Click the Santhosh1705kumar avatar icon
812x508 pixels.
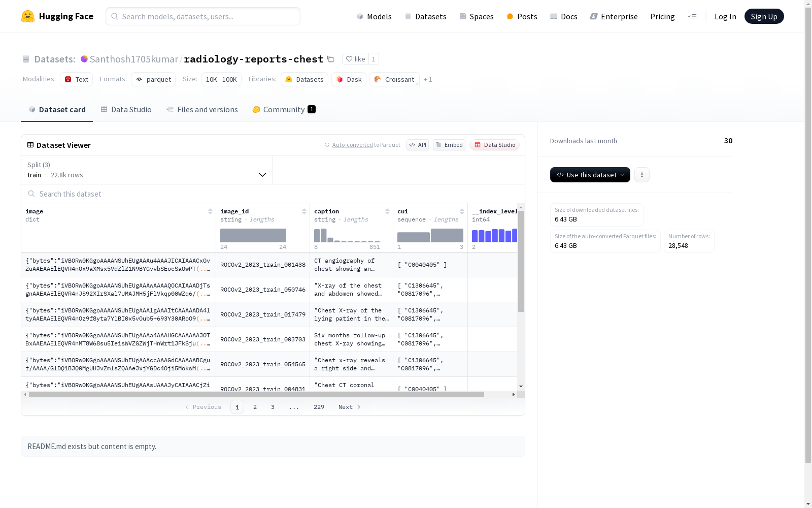[84, 59]
